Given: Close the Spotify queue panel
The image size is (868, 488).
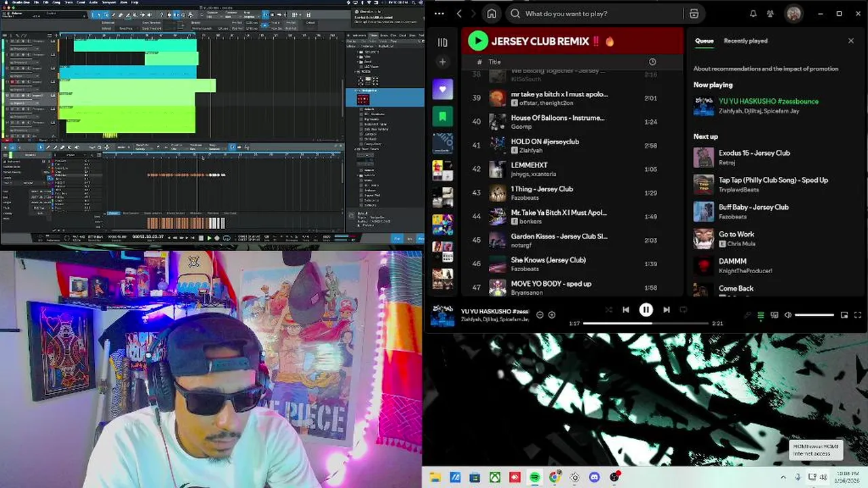Looking at the screenshot, I should pos(851,41).
